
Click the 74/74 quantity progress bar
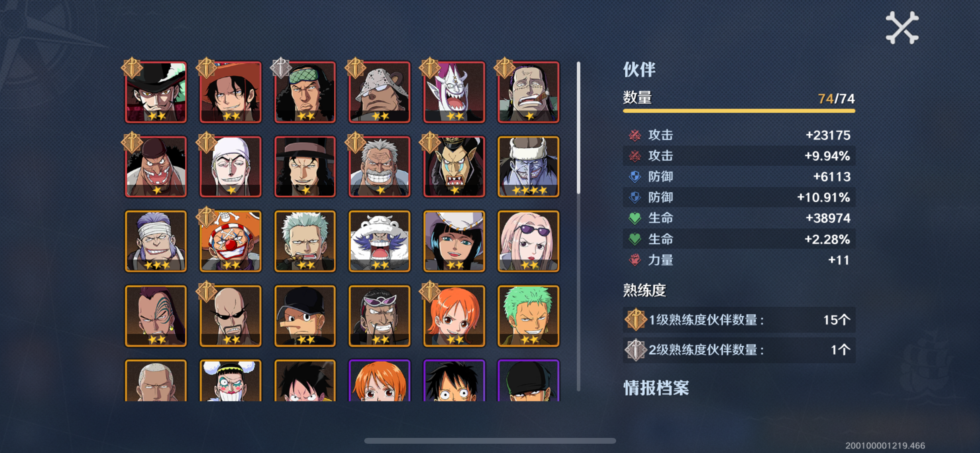coord(739,111)
